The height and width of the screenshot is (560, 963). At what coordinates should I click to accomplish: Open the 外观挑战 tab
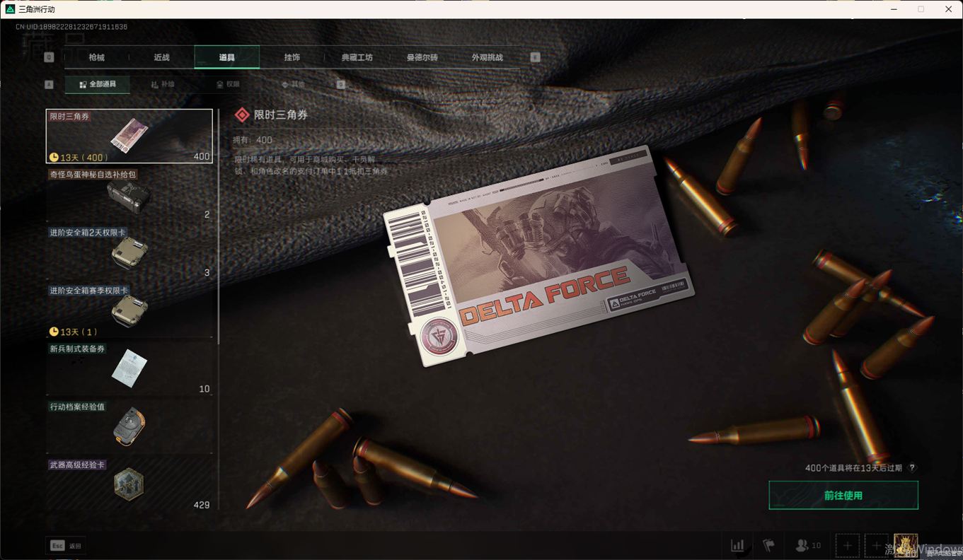487,57
